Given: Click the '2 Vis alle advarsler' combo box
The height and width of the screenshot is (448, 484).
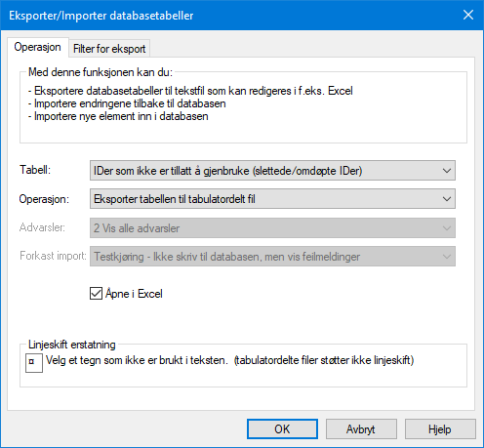Looking at the screenshot, I should 272,227.
